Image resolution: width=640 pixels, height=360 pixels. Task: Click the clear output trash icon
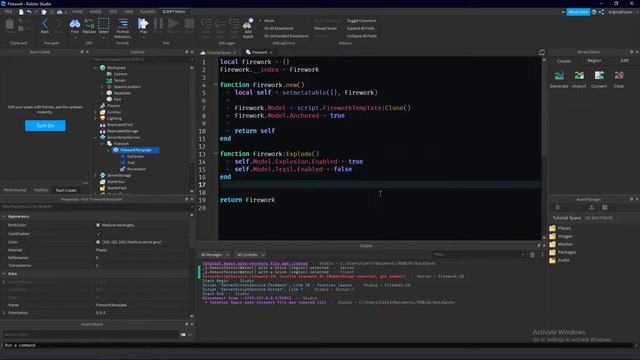(x=532, y=255)
